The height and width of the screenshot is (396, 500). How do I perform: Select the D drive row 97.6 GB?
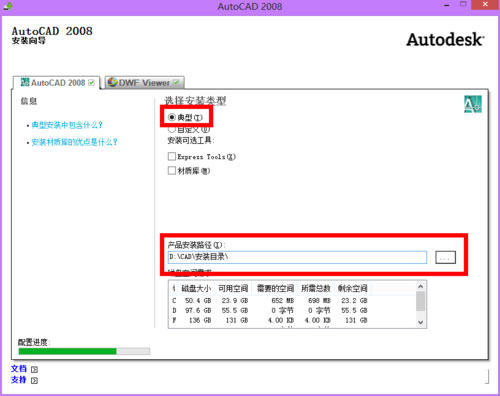(x=270, y=310)
